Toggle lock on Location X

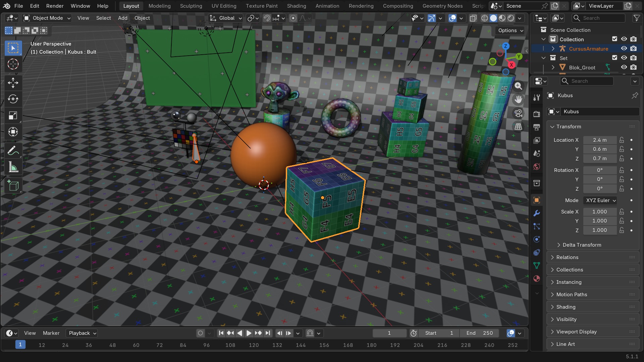(622, 140)
